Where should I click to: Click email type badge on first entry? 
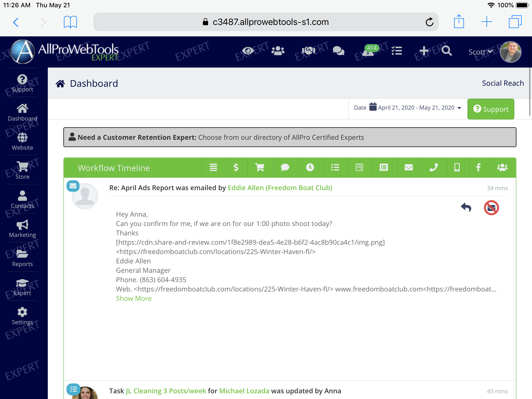(x=73, y=186)
